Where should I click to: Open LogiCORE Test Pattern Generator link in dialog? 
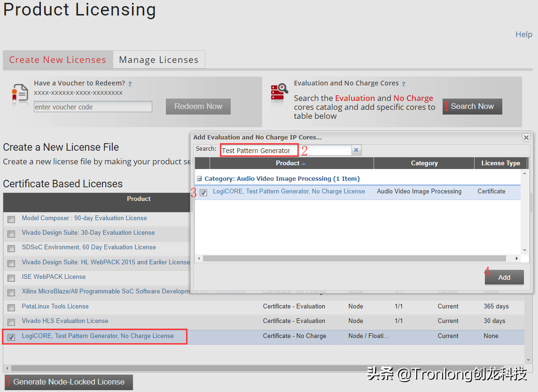point(289,192)
